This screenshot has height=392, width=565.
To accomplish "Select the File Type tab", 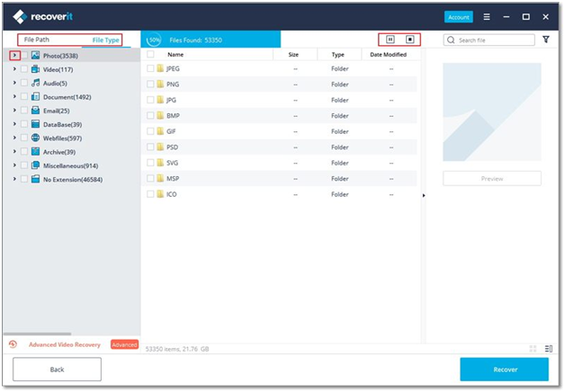I will pos(105,40).
